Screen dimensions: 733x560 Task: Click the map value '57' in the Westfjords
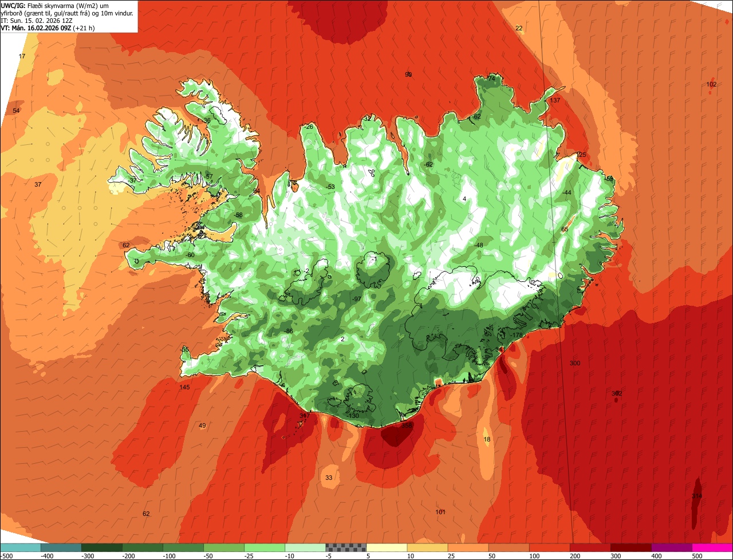210,176
